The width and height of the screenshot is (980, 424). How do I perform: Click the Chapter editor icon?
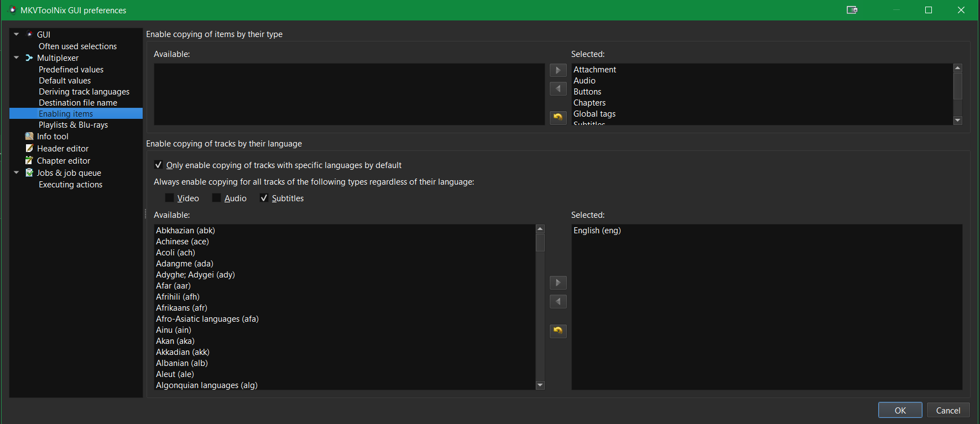(x=29, y=160)
